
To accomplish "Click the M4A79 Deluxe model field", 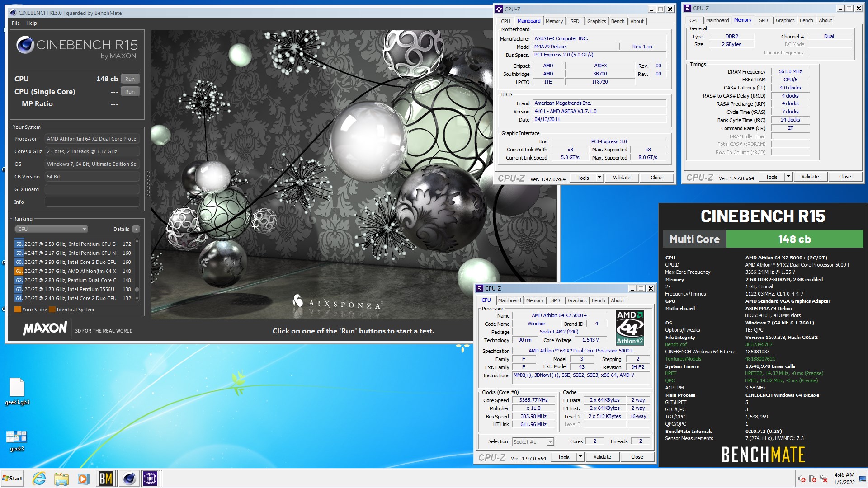I will coord(575,47).
